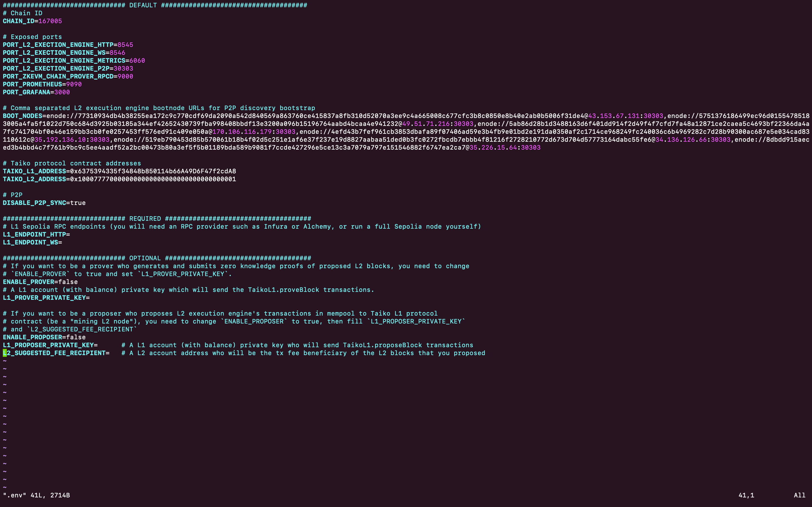812x507 pixels.
Task: Click the REQUIRED section header line
Action: [x=157, y=218]
